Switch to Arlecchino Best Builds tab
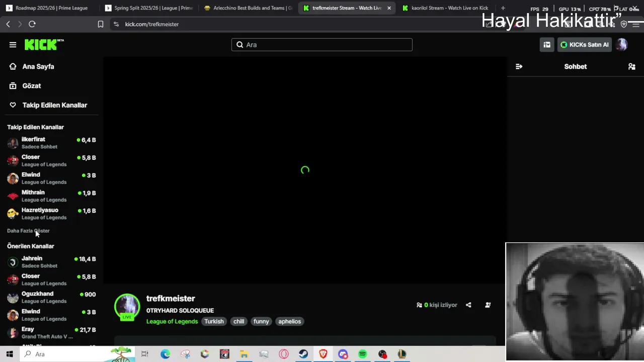The image size is (644, 362). (248, 8)
